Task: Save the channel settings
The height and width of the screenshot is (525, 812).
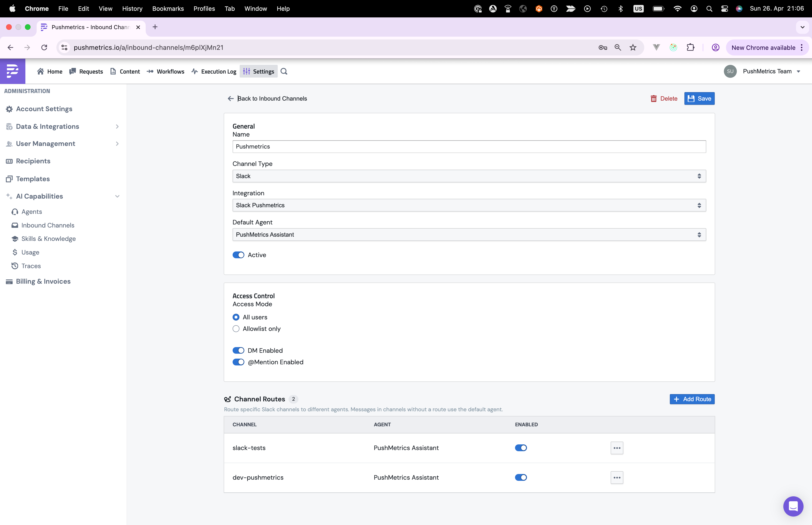Action: coord(699,98)
